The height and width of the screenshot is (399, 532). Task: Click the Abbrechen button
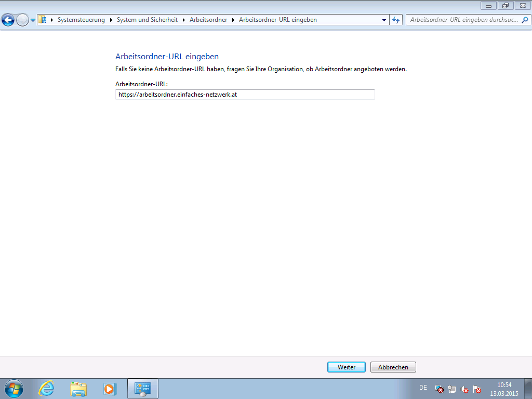(393, 367)
